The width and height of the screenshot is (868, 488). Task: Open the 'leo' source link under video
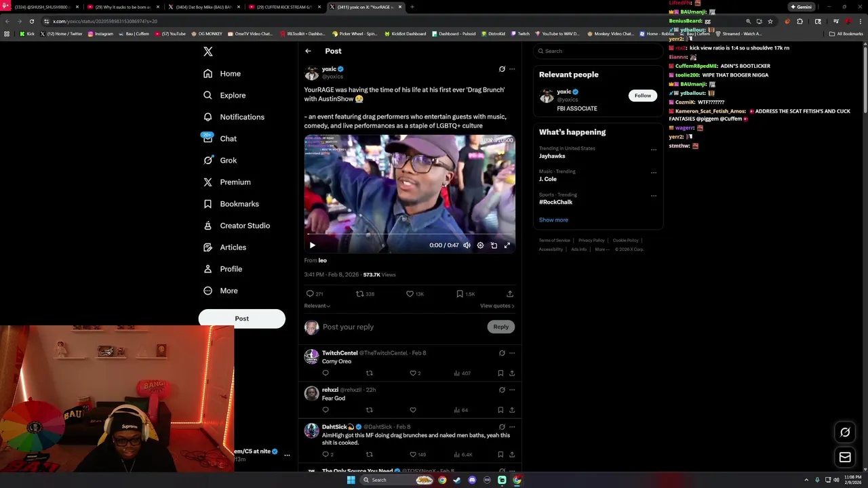[322, 260]
